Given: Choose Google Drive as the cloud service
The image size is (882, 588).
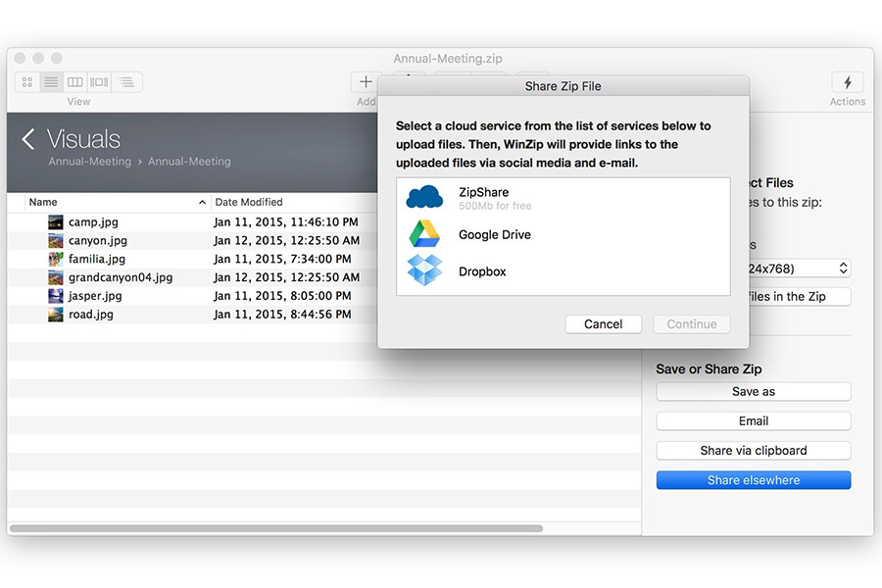Looking at the screenshot, I should [563, 234].
